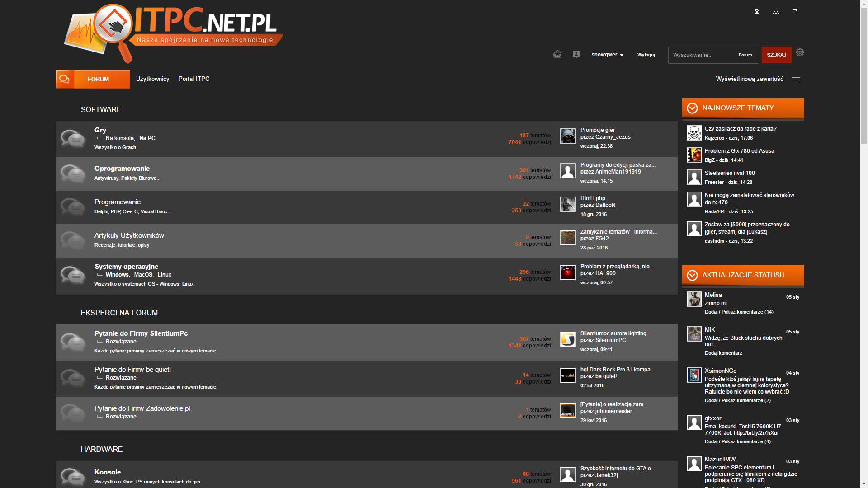
Task: Switch to the Użytkownicy tab
Action: (x=152, y=79)
